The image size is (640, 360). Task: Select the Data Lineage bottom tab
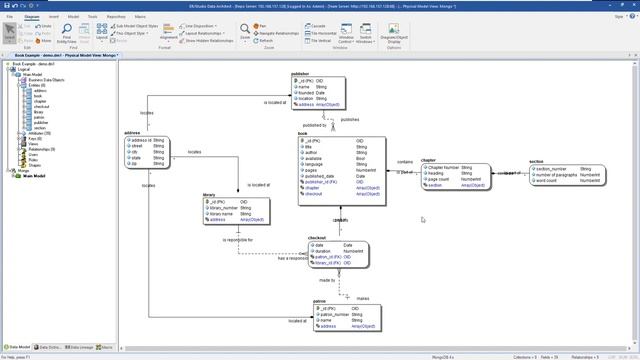pyautogui.click(x=79, y=347)
